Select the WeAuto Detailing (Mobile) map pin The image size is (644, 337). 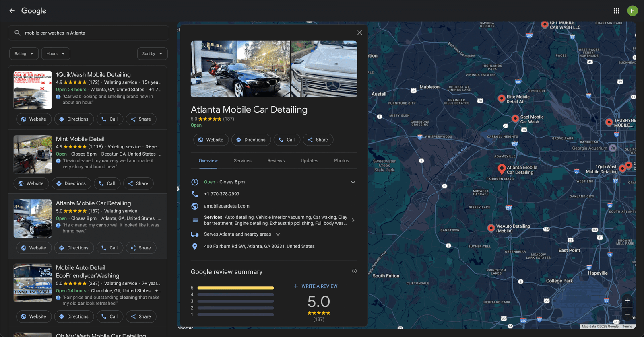(491, 228)
